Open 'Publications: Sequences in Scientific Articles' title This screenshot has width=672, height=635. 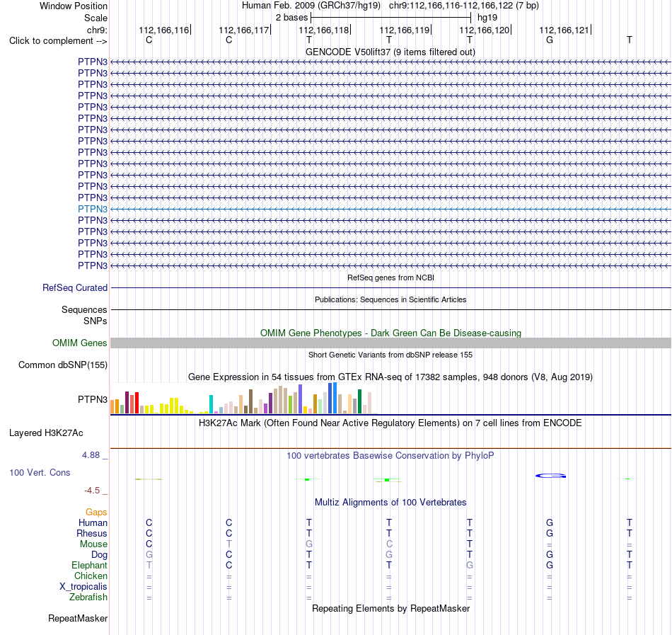(x=390, y=299)
